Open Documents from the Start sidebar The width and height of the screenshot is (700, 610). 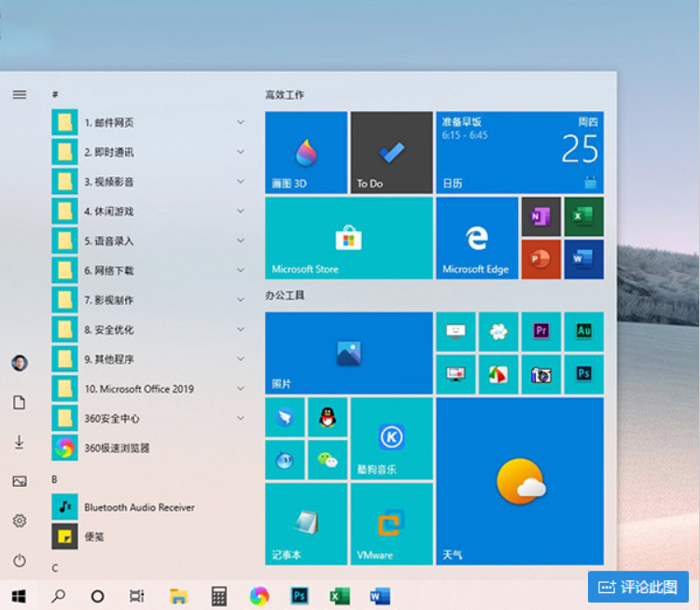click(20, 402)
